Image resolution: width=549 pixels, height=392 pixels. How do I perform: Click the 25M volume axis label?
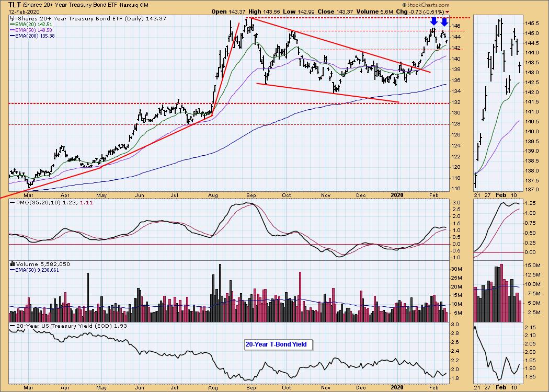click(457, 278)
